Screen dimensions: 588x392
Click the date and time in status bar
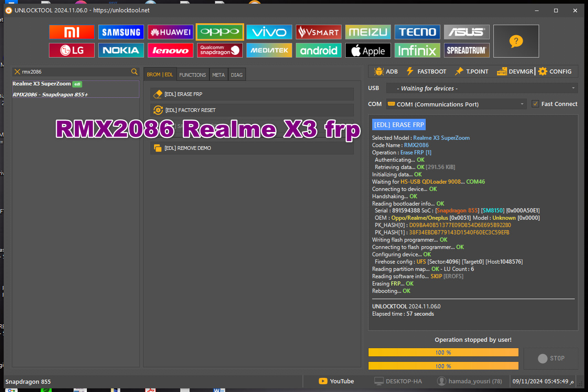(543, 381)
